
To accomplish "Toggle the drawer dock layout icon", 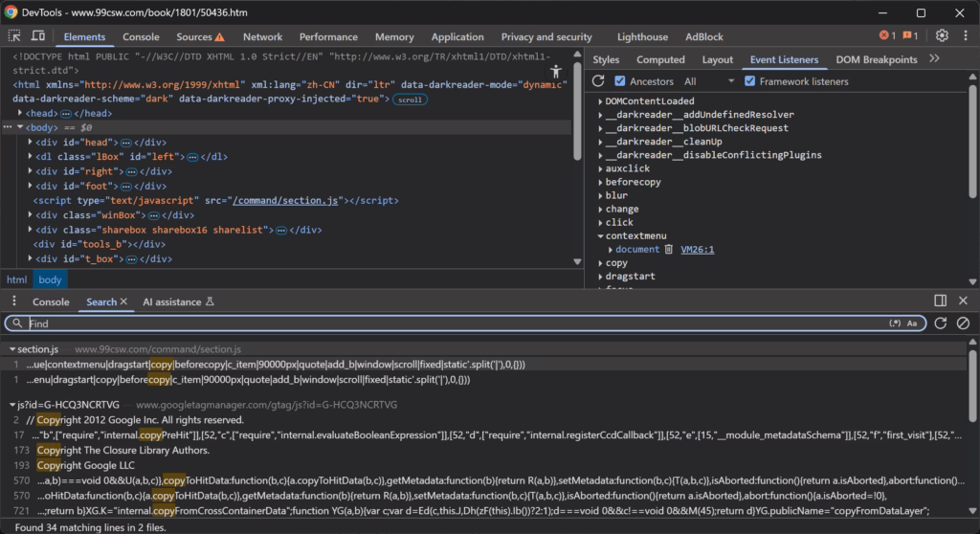I will (940, 300).
